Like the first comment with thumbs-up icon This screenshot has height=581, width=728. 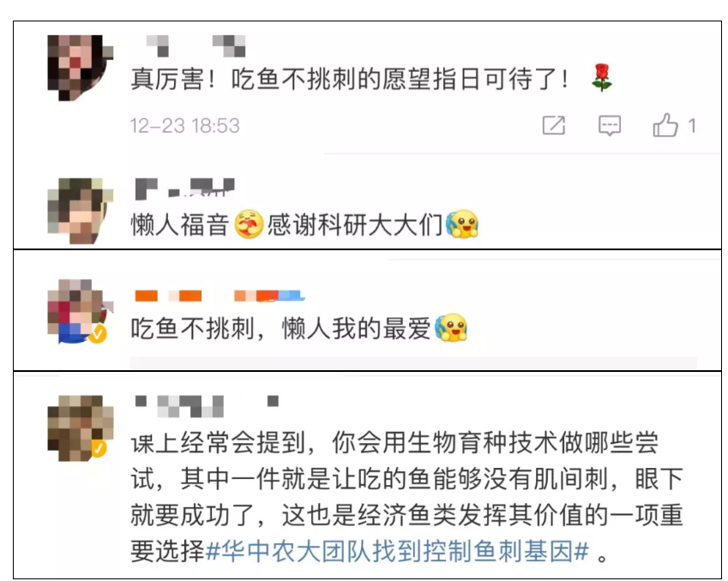[665, 125]
